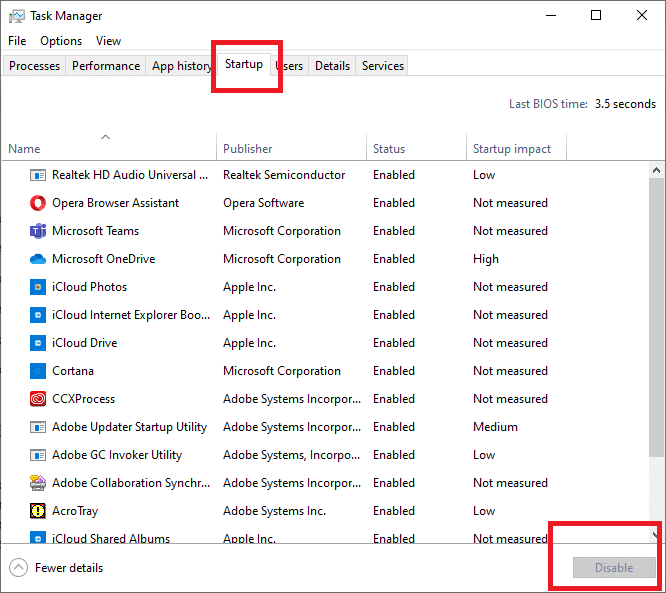666x593 pixels.
Task: Select the Cortana icon
Action: 38,371
